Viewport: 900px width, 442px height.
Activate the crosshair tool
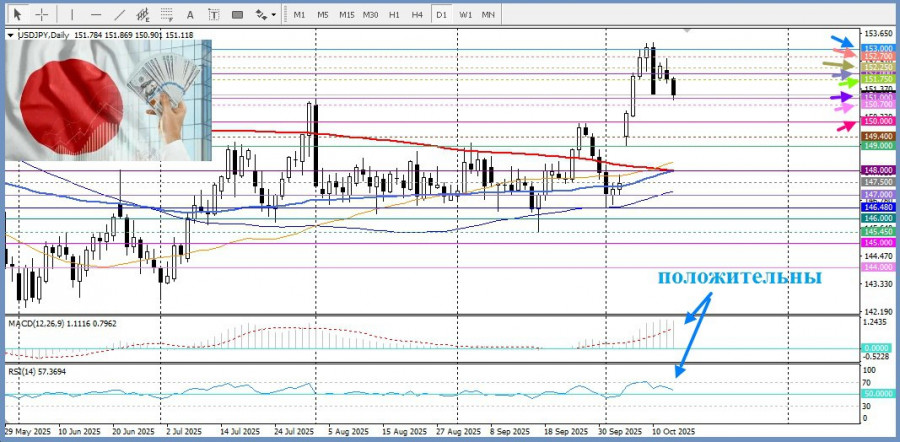(x=42, y=15)
